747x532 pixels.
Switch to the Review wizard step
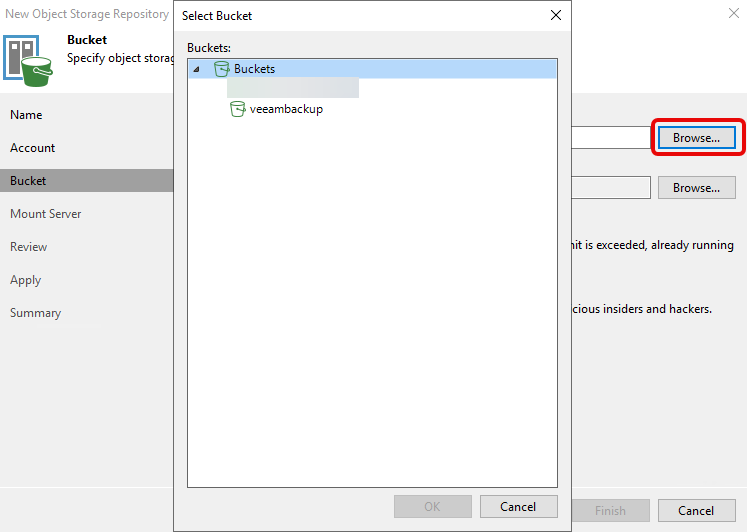pyautogui.click(x=29, y=247)
